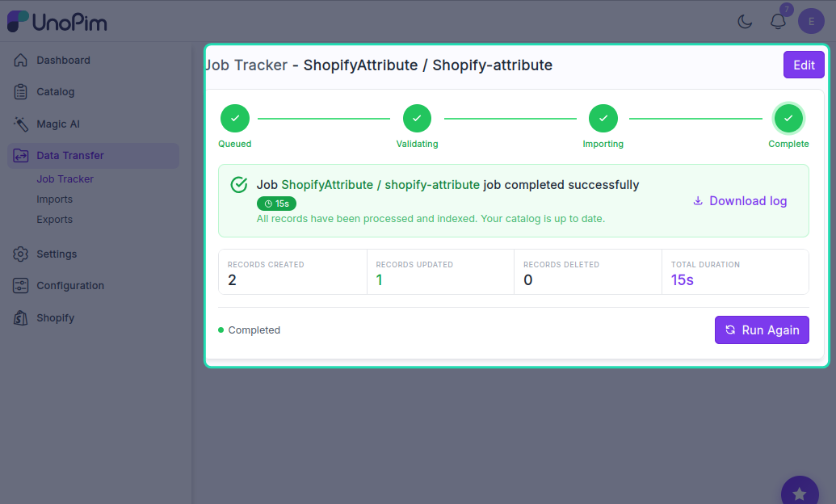Toggle dark mode moon icon

click(x=745, y=21)
